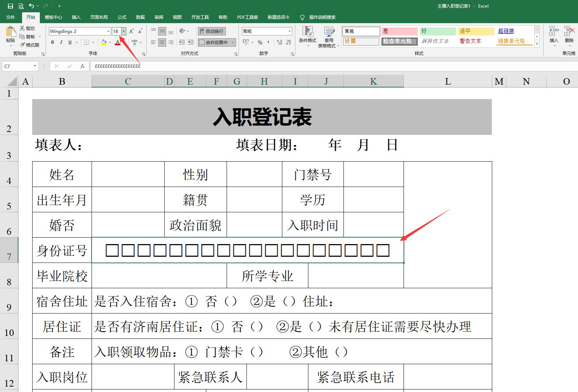Expand the cell styles gallery
Screen dimensions: 578x392
click(537, 44)
